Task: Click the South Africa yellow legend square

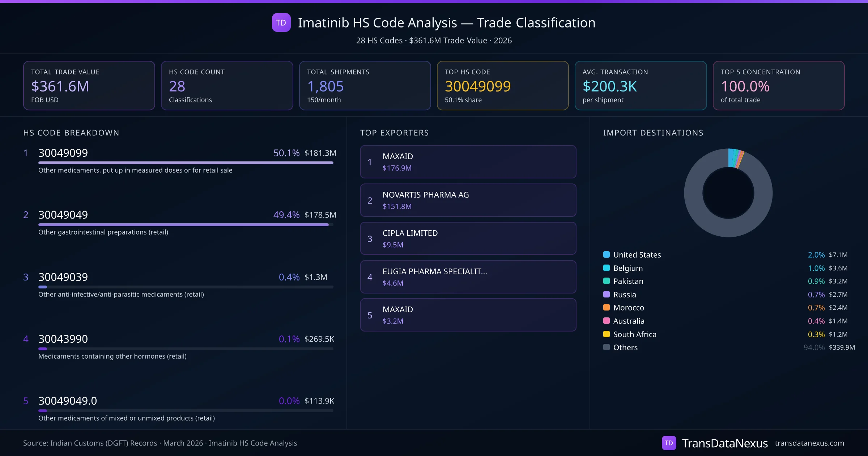Action: (x=607, y=334)
